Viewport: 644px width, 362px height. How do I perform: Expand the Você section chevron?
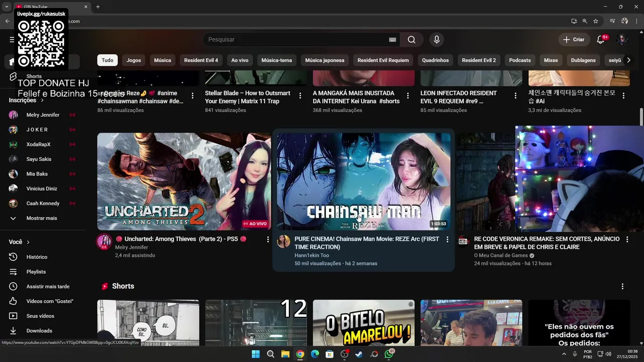pyautogui.click(x=28, y=242)
